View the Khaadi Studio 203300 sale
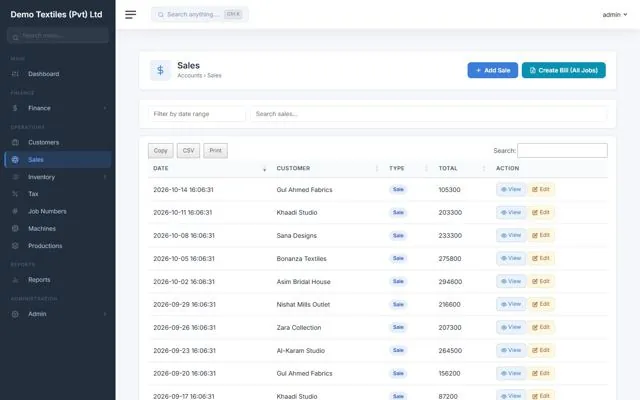 511,212
